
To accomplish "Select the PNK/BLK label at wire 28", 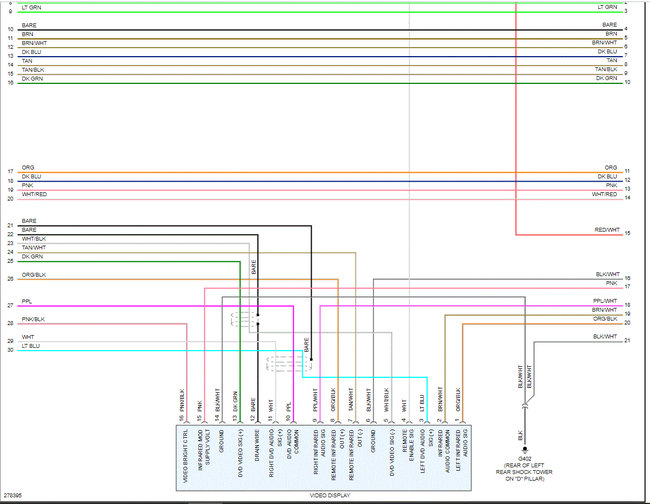I will coord(33,319).
